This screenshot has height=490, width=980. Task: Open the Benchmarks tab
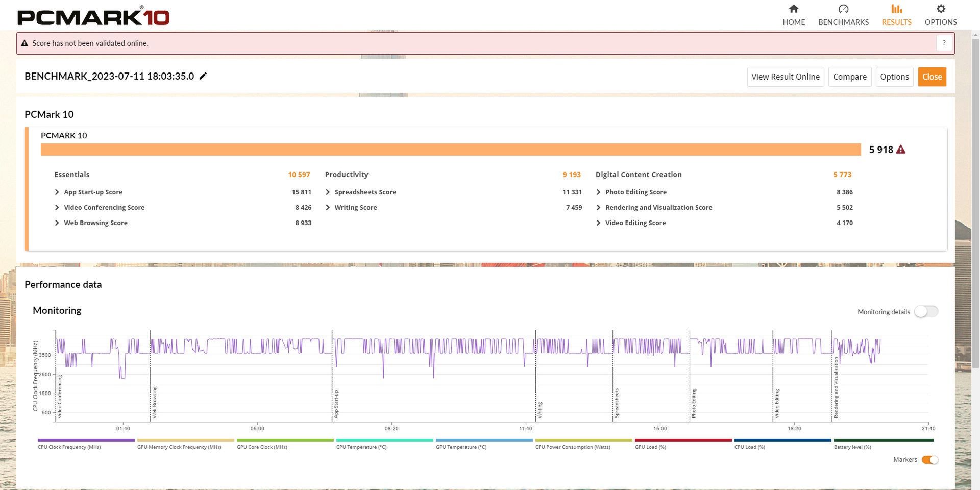tap(843, 15)
